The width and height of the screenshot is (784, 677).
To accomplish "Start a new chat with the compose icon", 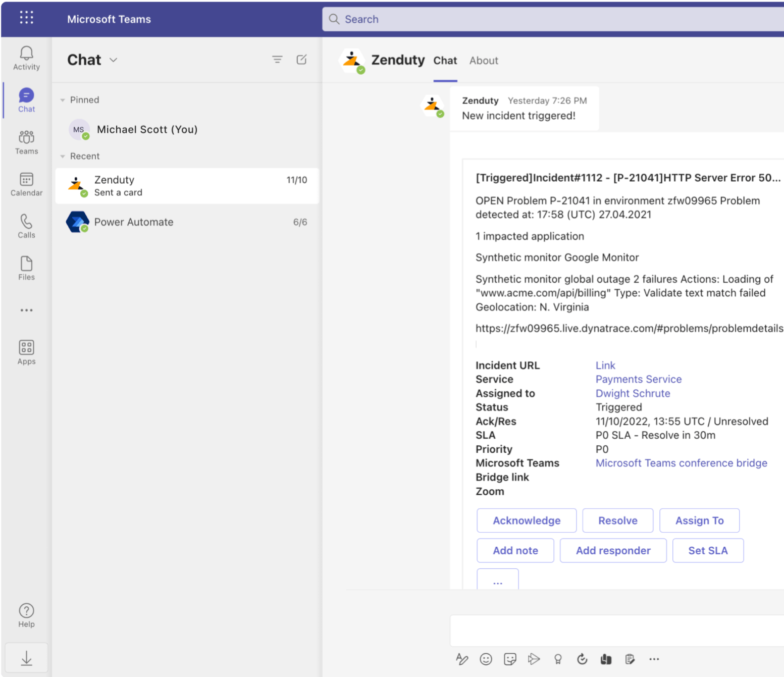I will pos(301,59).
